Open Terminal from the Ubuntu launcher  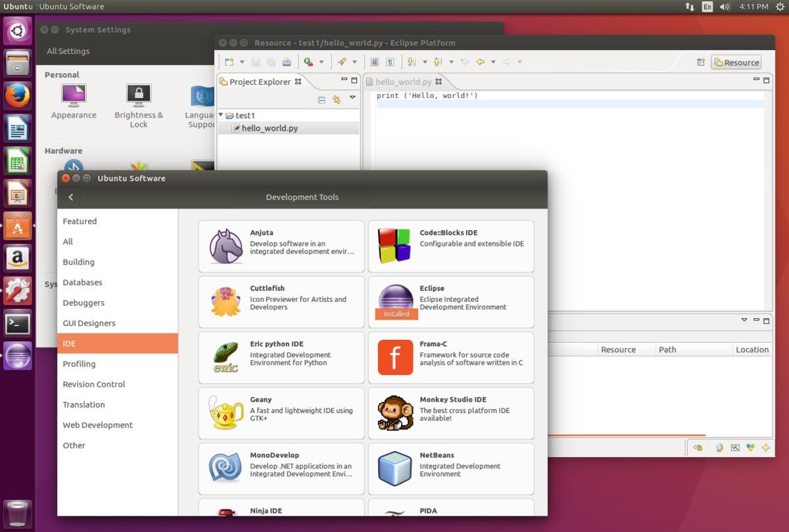pos(18,323)
